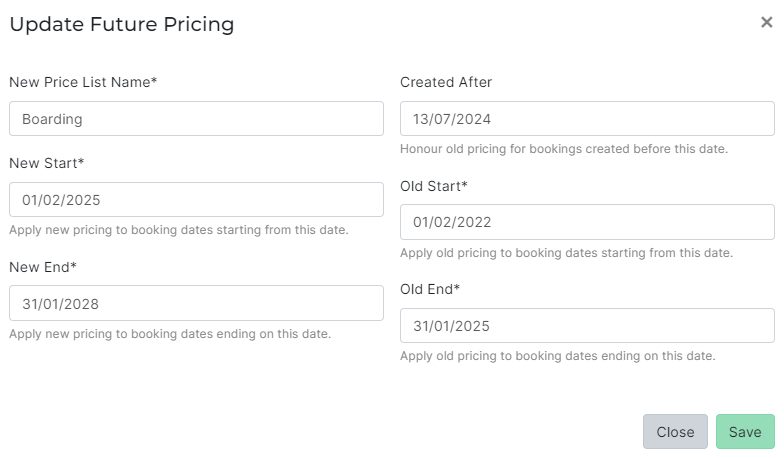The width and height of the screenshot is (784, 458).
Task: Save the future pricing changes
Action: click(x=744, y=432)
